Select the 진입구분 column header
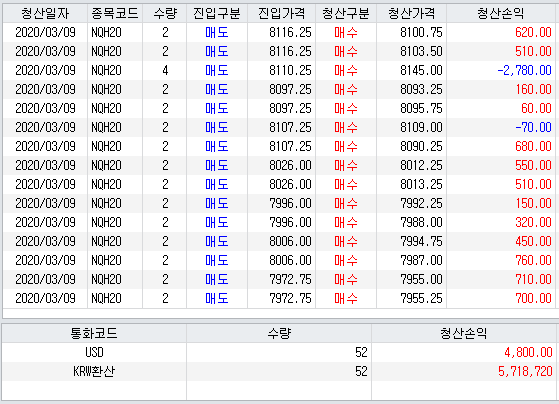Image resolution: width=559 pixels, height=404 pixels. (217, 14)
